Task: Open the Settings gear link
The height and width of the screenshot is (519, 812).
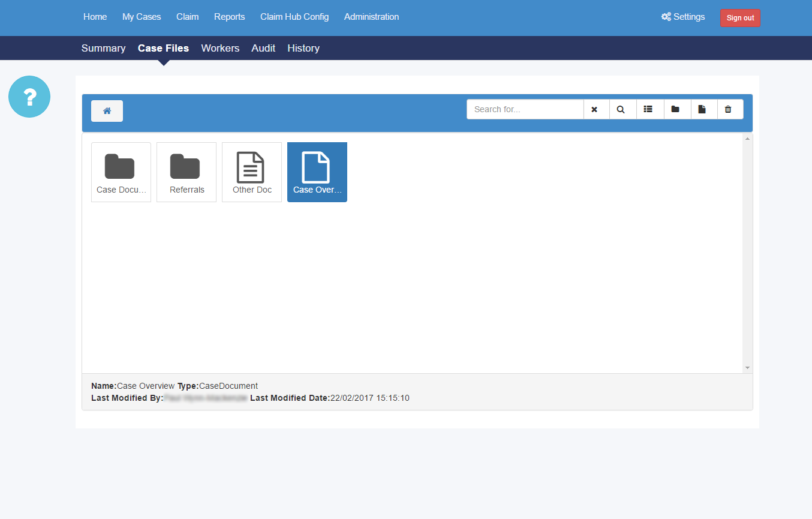Action: (x=683, y=17)
